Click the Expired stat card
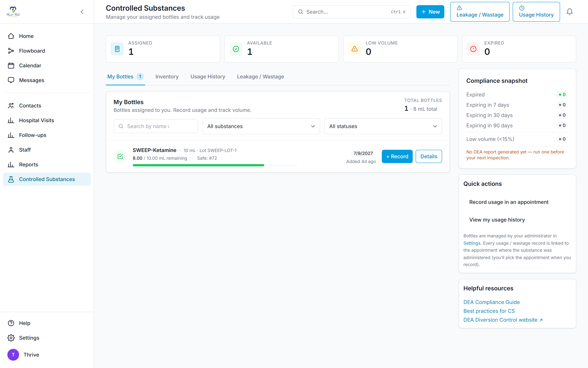 pos(519,49)
